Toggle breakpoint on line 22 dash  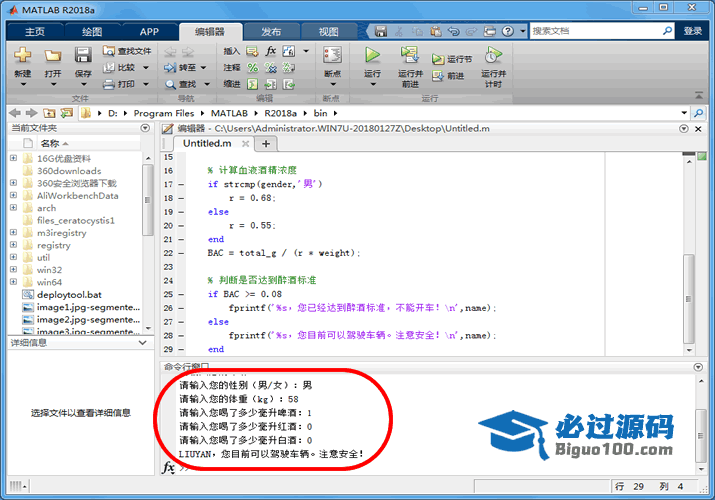tap(181, 253)
